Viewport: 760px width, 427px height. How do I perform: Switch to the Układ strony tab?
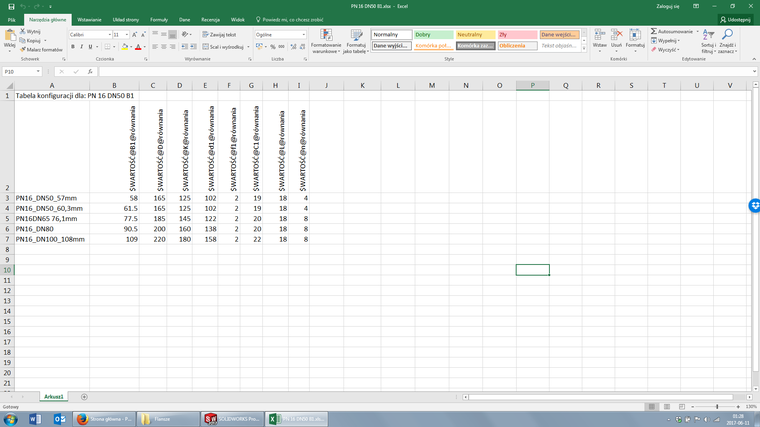coord(126,20)
